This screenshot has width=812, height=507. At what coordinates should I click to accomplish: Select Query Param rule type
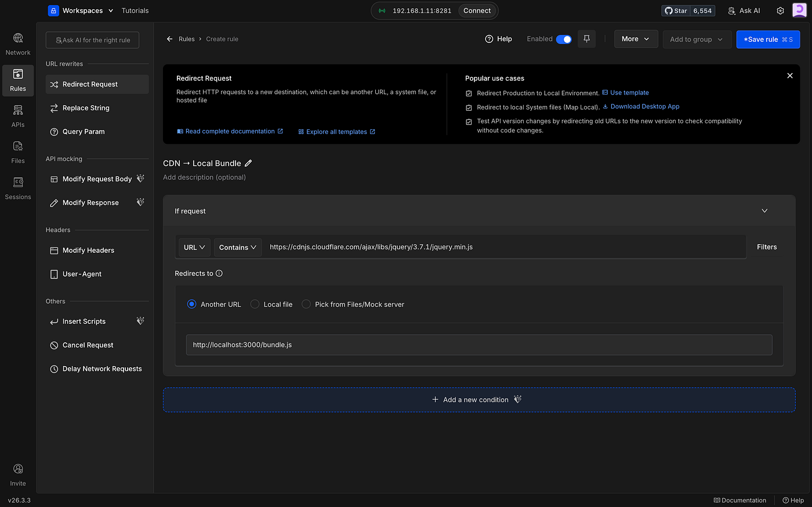pos(97,132)
